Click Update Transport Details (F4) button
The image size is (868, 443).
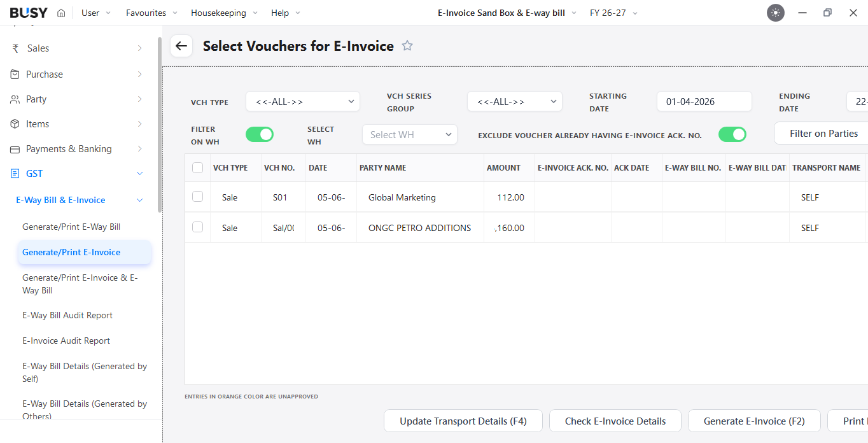click(x=463, y=421)
